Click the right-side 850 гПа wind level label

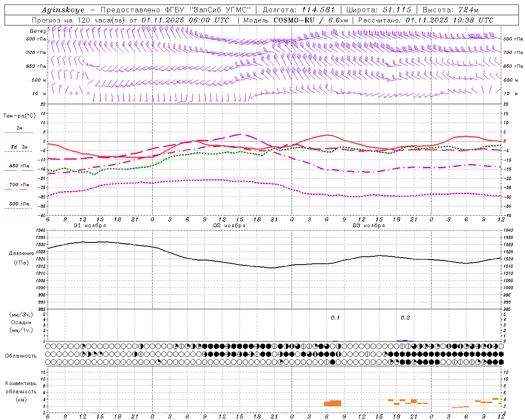[x=513, y=66]
